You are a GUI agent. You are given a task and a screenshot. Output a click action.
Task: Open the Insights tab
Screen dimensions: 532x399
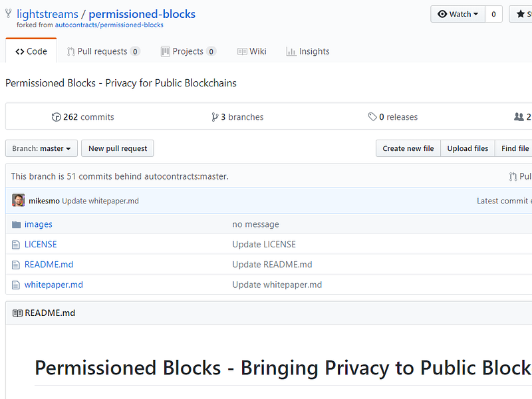pyautogui.click(x=308, y=51)
